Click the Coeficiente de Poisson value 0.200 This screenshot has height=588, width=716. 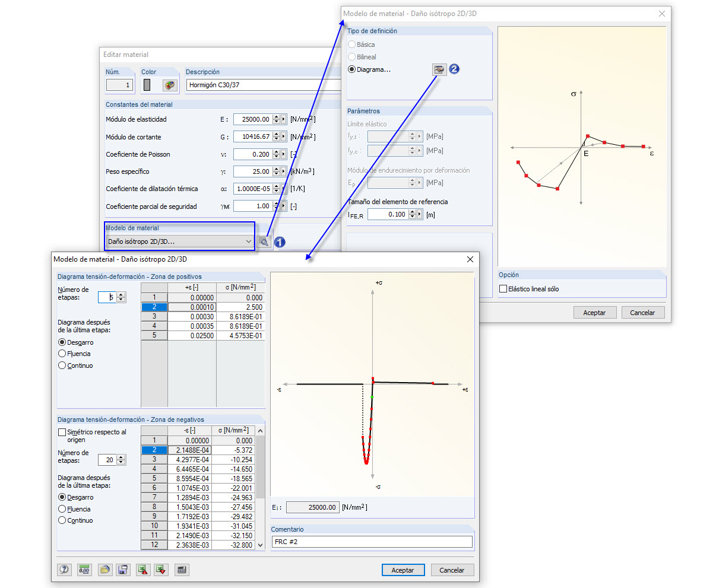pos(253,154)
